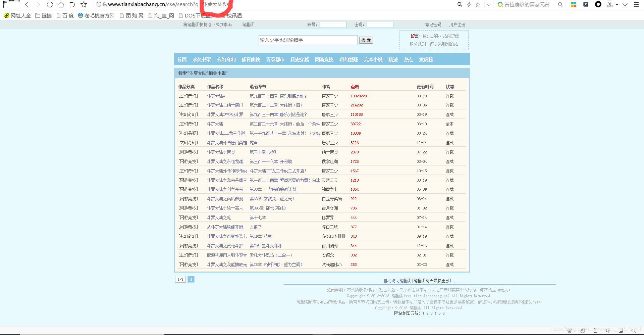Open the 百度 bookmark
644x335 pixels.
tap(65, 15)
